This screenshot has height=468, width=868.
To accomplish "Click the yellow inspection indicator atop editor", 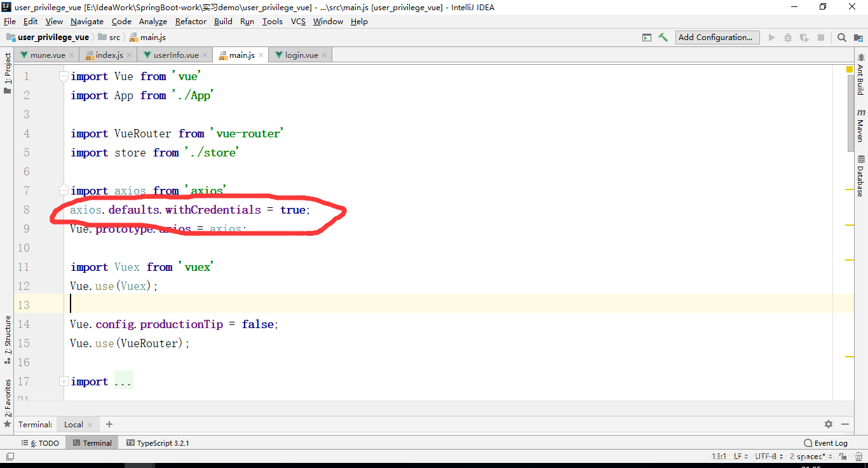I will point(850,69).
